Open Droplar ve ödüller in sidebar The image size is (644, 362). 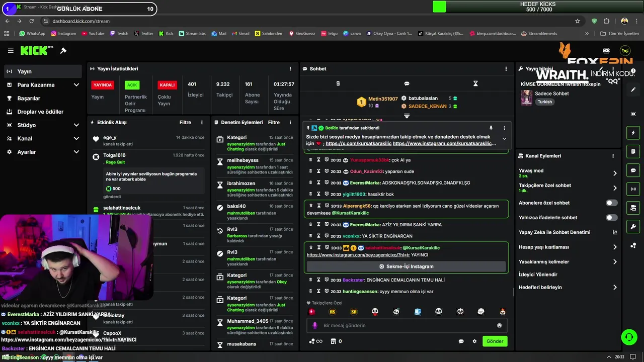pos(43,112)
